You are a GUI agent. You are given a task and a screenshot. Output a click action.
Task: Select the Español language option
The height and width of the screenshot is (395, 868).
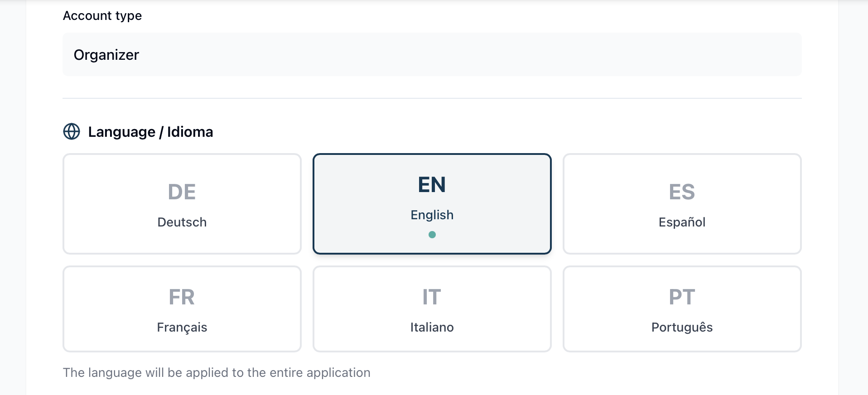[x=681, y=204]
